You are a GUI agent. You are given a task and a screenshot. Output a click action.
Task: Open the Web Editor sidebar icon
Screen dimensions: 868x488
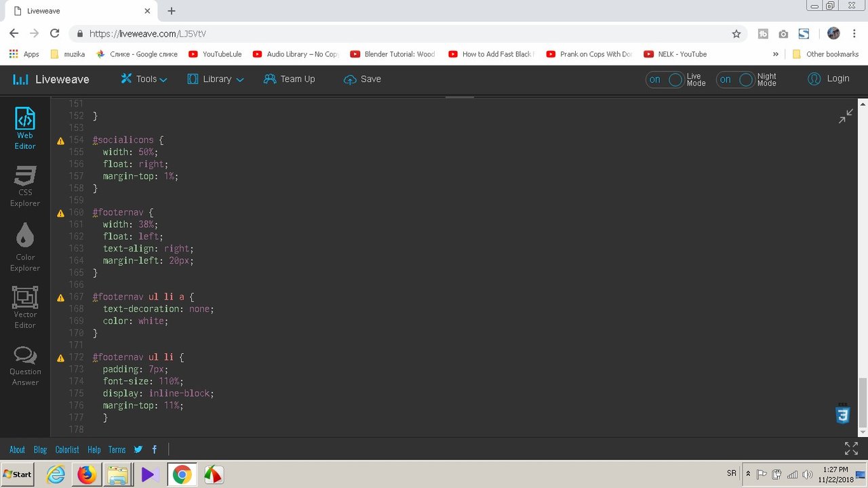(25, 119)
